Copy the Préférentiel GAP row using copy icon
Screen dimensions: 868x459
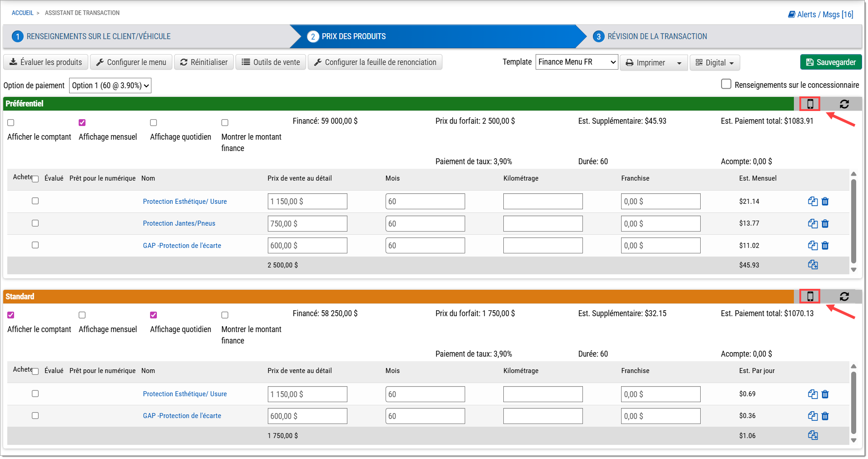pos(813,246)
